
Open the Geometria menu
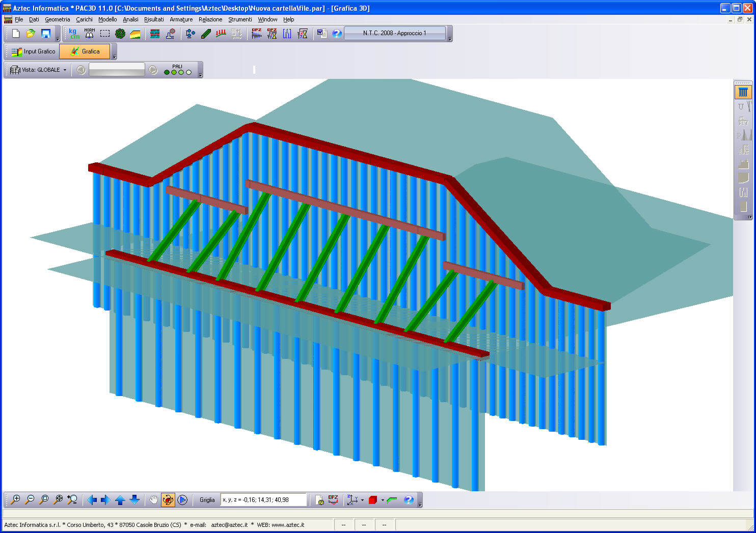57,19
